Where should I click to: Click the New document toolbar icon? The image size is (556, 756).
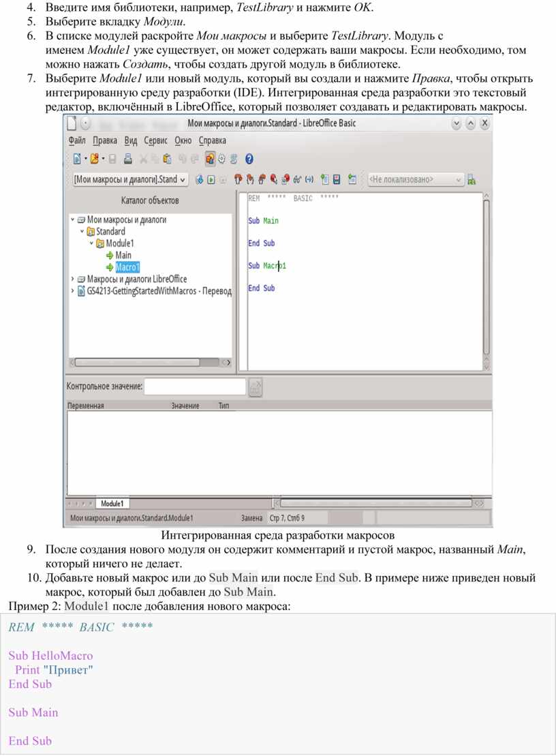pyautogui.click(x=76, y=159)
